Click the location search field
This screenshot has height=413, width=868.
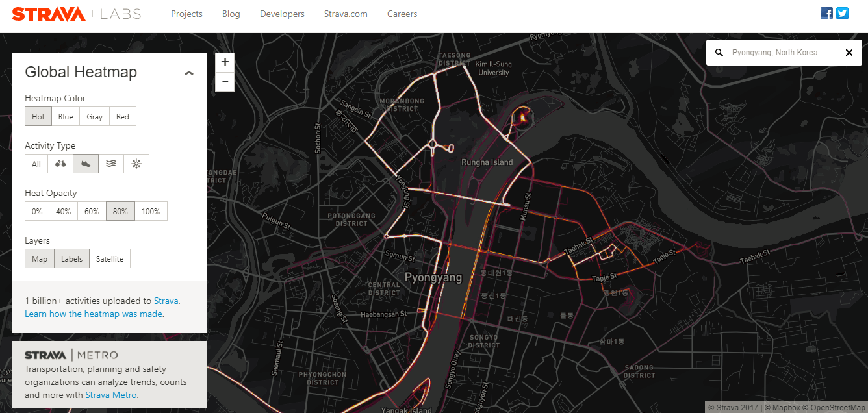(x=780, y=53)
